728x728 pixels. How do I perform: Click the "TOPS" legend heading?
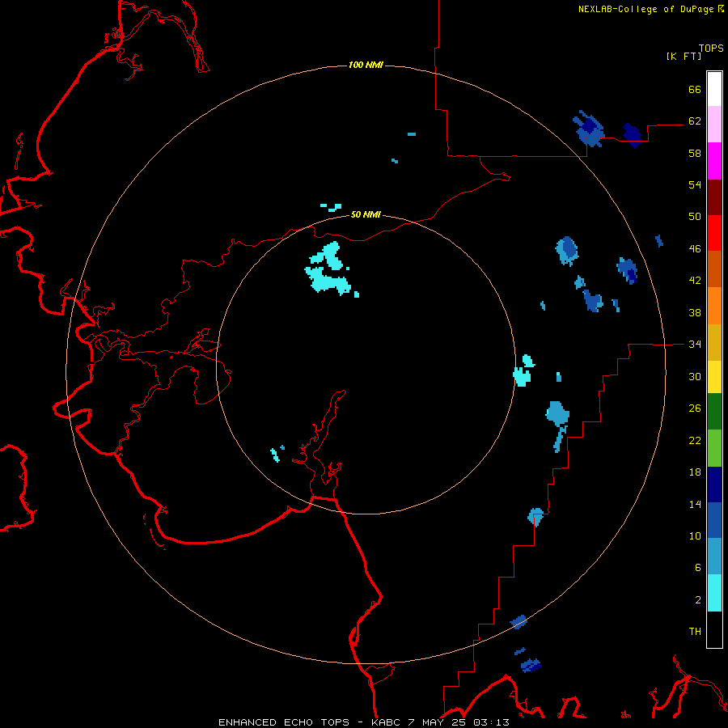711,49
